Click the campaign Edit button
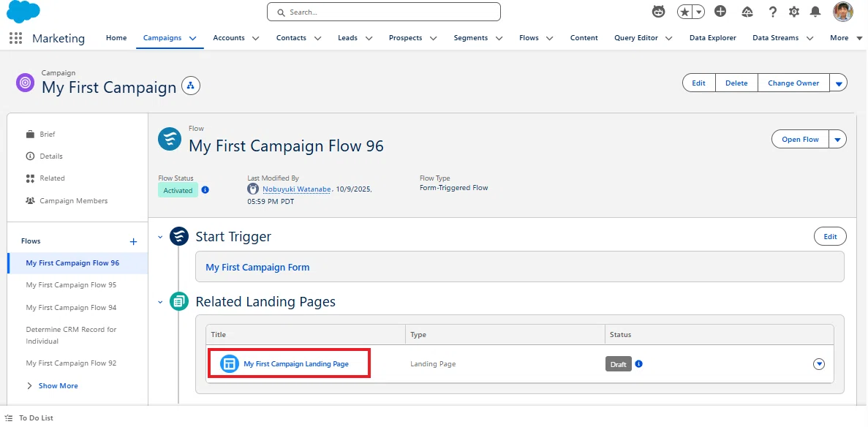 tap(698, 83)
